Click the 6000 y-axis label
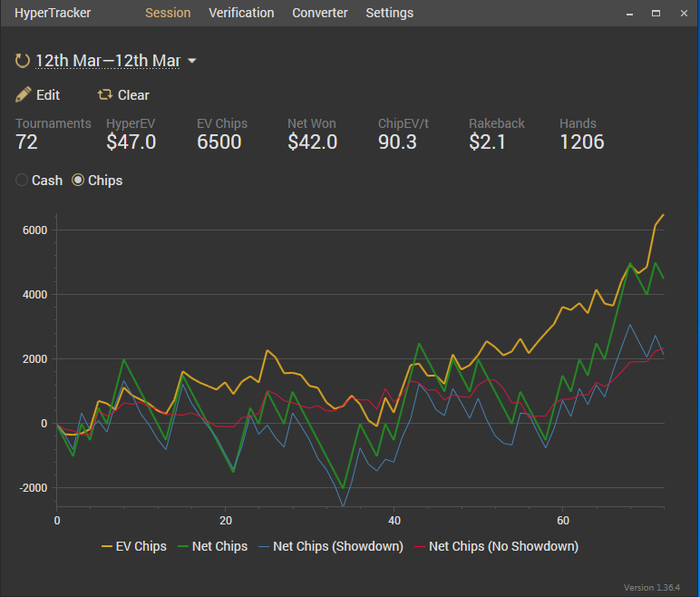 click(x=35, y=230)
